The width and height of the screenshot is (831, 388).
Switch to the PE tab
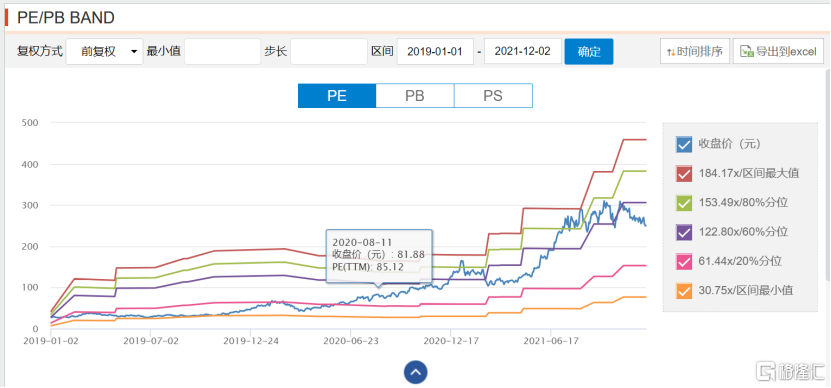tap(337, 96)
